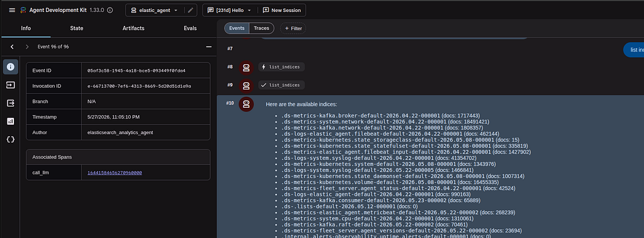Image resolution: width=644 pixels, height=238 pixels.
Task: Click the version info icon
Action: [110, 10]
